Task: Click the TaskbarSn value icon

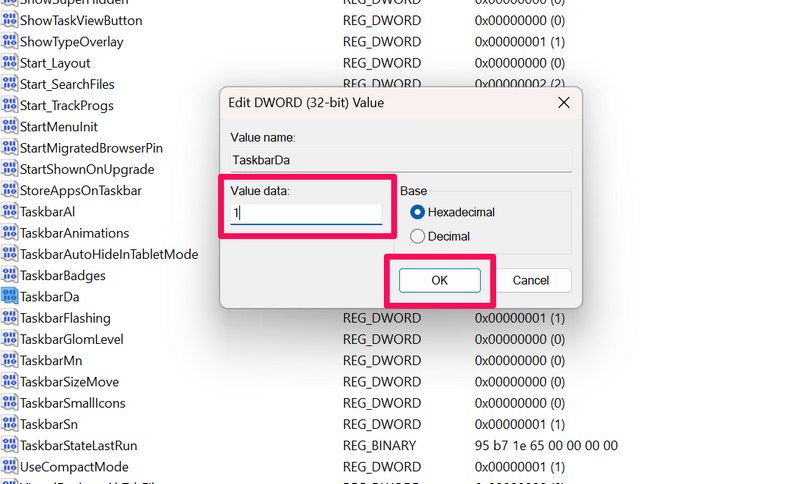Action: click(9, 424)
